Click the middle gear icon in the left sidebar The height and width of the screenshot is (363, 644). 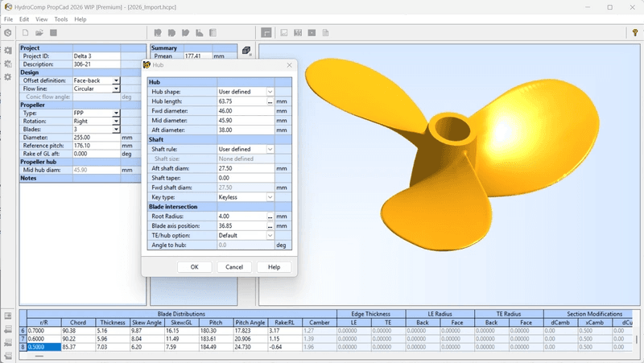coord(8,64)
